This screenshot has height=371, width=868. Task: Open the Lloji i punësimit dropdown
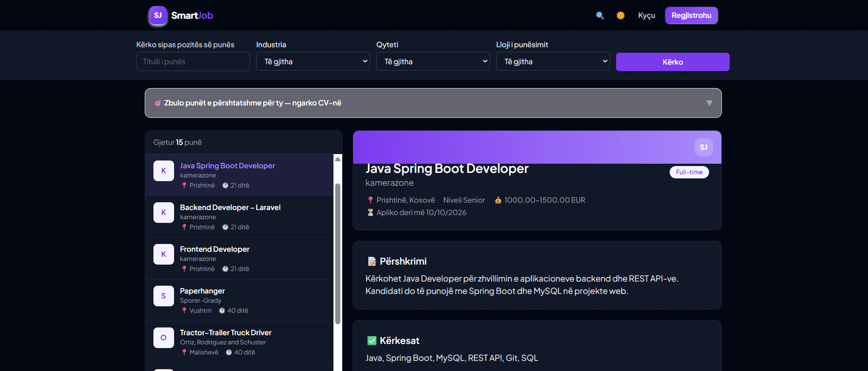[x=553, y=61]
